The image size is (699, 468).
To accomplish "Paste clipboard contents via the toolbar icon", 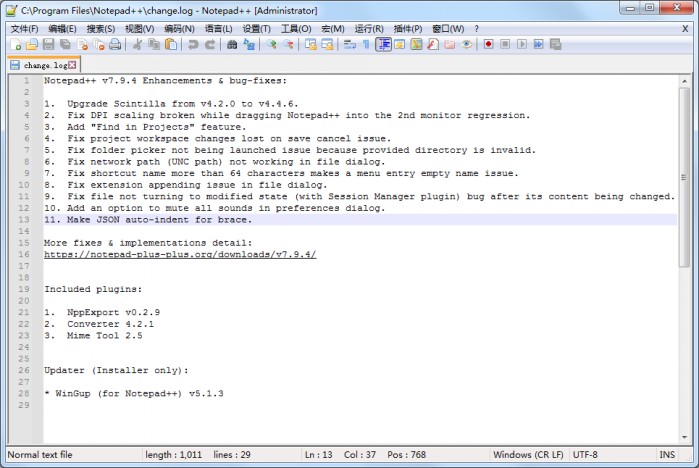I will click(x=170, y=45).
